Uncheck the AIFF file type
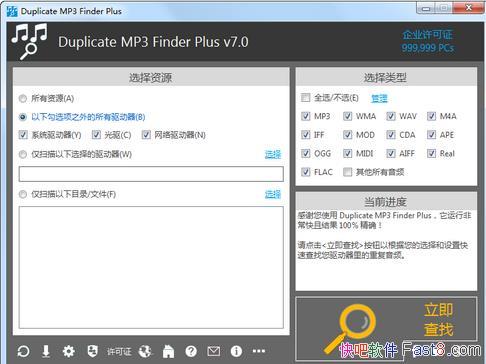This screenshot has width=486, height=364. pos(391,154)
